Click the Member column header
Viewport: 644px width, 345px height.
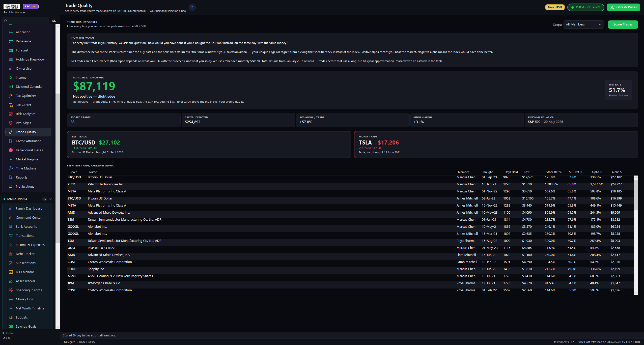click(x=463, y=172)
